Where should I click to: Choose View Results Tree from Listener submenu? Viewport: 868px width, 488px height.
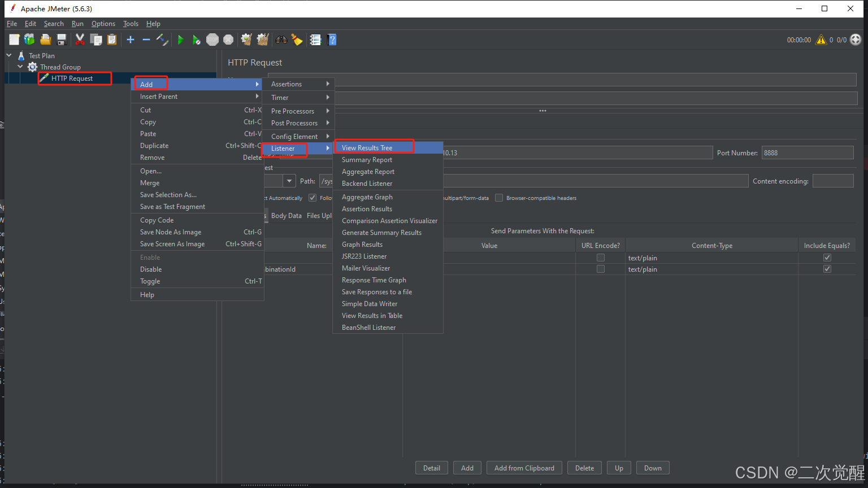[388, 148]
